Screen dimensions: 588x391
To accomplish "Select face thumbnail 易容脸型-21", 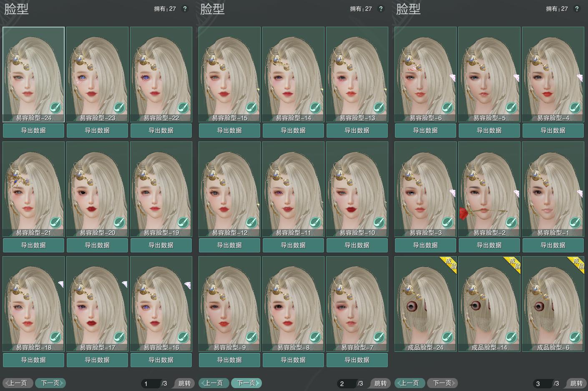I will pyautogui.click(x=33, y=189).
